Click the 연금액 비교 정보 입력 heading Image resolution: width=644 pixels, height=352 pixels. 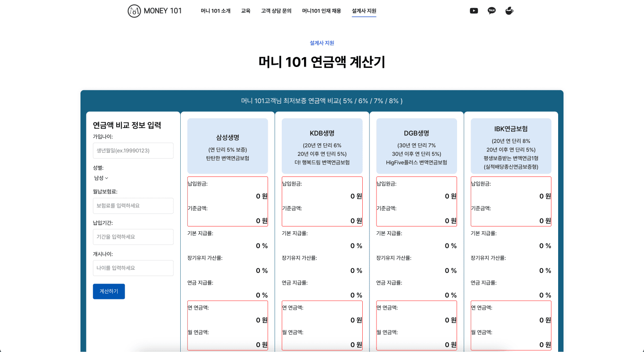127,125
